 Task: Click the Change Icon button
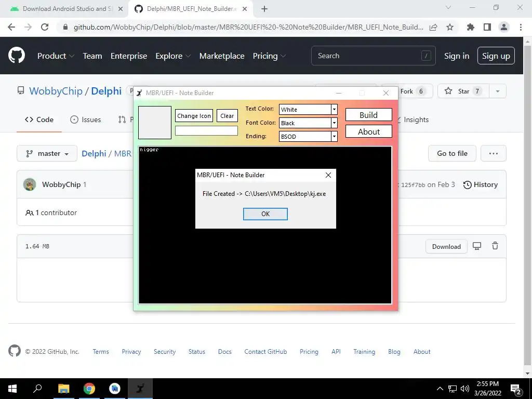(194, 116)
